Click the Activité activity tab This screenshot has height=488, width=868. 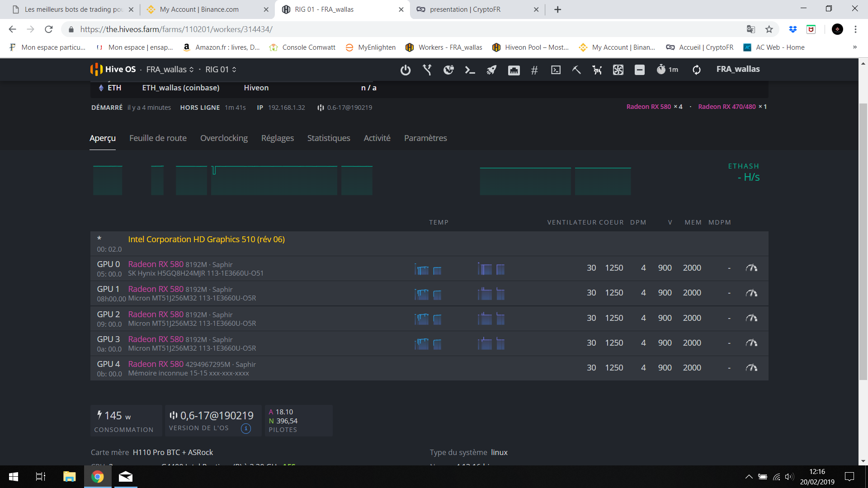point(377,138)
